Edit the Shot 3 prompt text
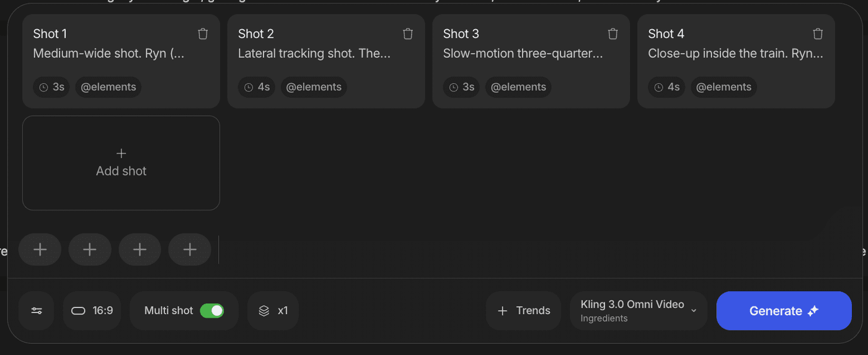 (x=521, y=54)
